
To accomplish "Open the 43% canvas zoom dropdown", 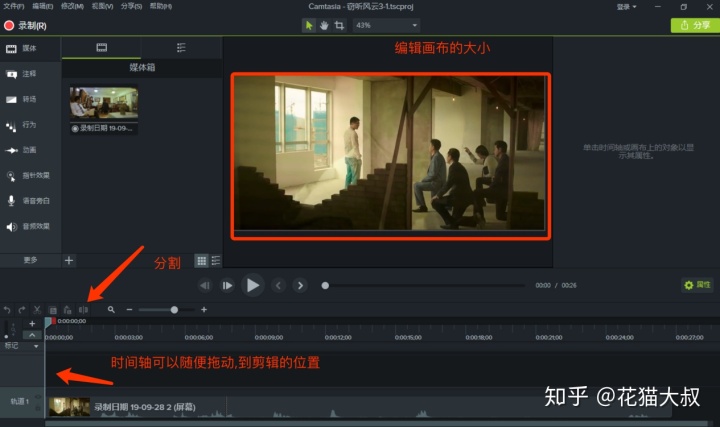I will tap(386, 25).
